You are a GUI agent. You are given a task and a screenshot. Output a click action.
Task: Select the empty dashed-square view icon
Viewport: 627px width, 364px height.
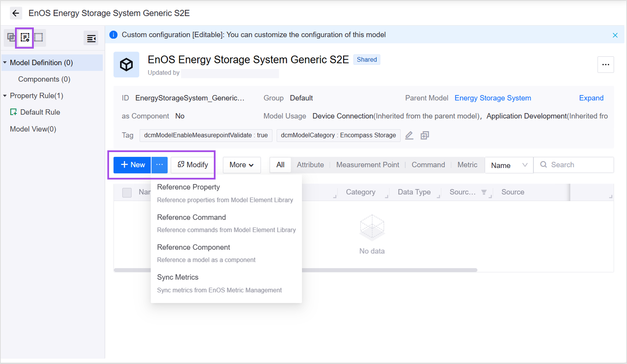point(39,37)
